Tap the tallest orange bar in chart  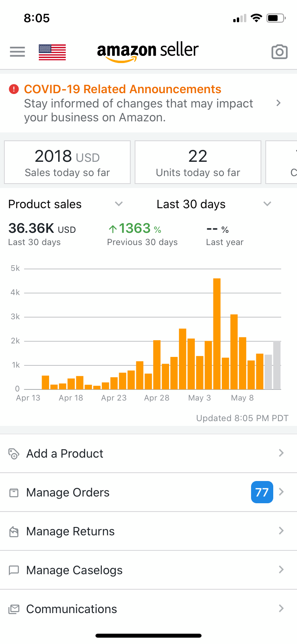pos(217,333)
